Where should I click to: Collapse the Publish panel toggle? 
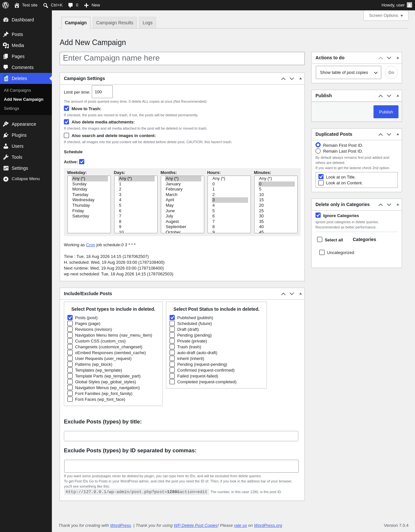click(x=398, y=96)
